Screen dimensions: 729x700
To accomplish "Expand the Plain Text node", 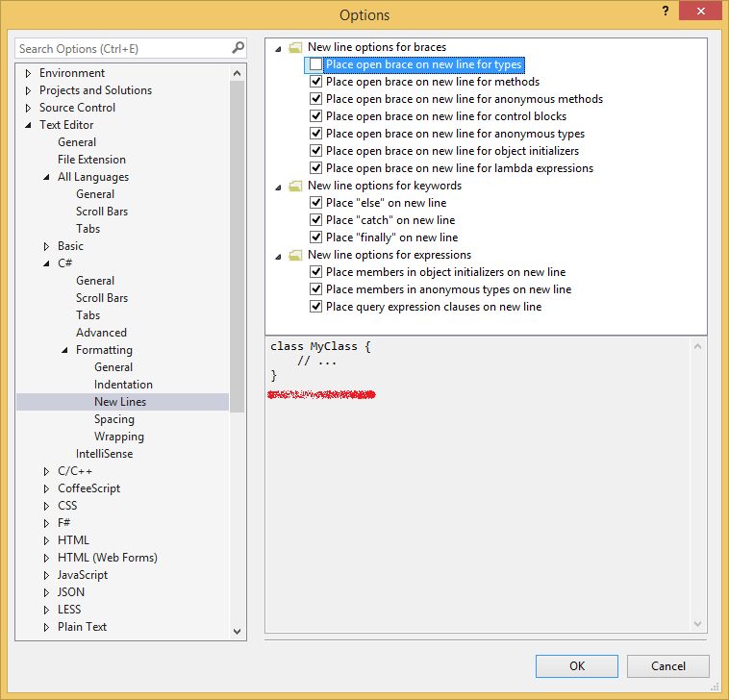I will pyautogui.click(x=46, y=627).
